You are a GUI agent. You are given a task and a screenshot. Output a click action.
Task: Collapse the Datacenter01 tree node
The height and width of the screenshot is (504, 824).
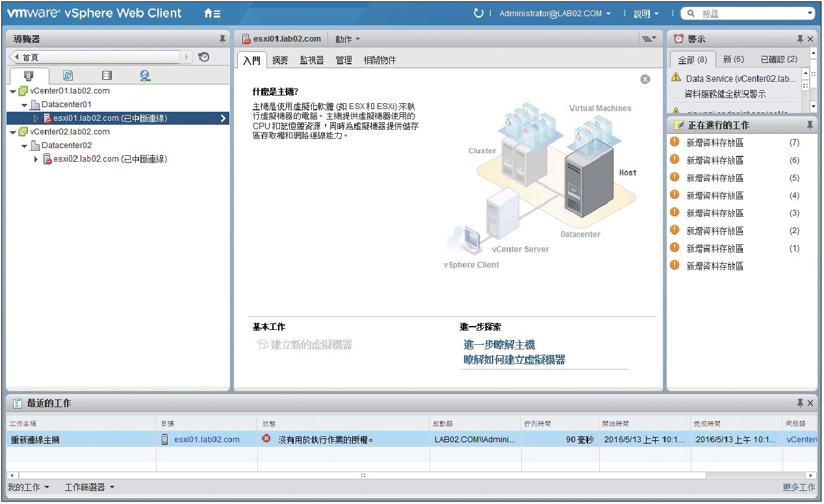tap(25, 105)
